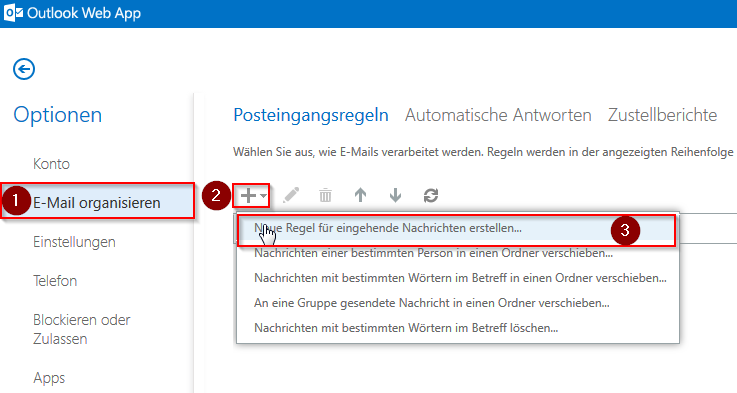Click the Optionen heading
737x393 pixels.
point(57,115)
